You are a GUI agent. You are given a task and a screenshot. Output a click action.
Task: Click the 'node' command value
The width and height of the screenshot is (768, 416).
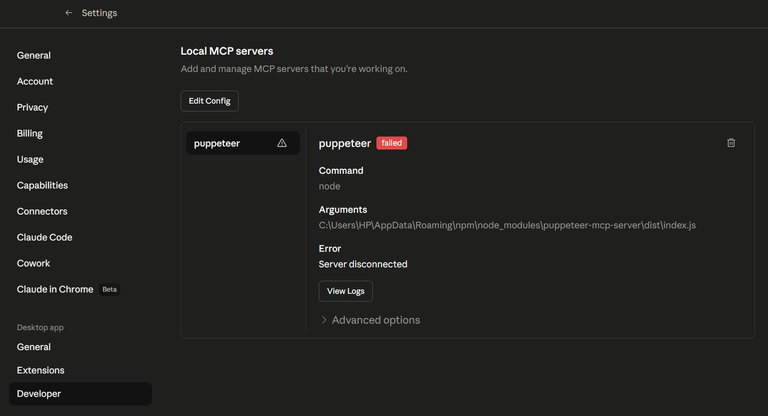[329, 186]
